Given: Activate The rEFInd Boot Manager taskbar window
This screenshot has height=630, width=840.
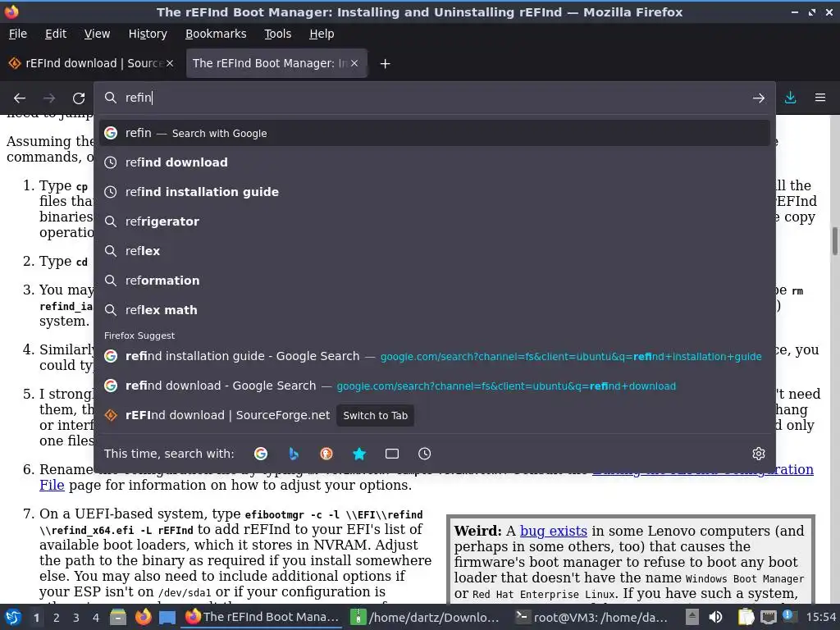Looking at the screenshot, I should point(262,617).
